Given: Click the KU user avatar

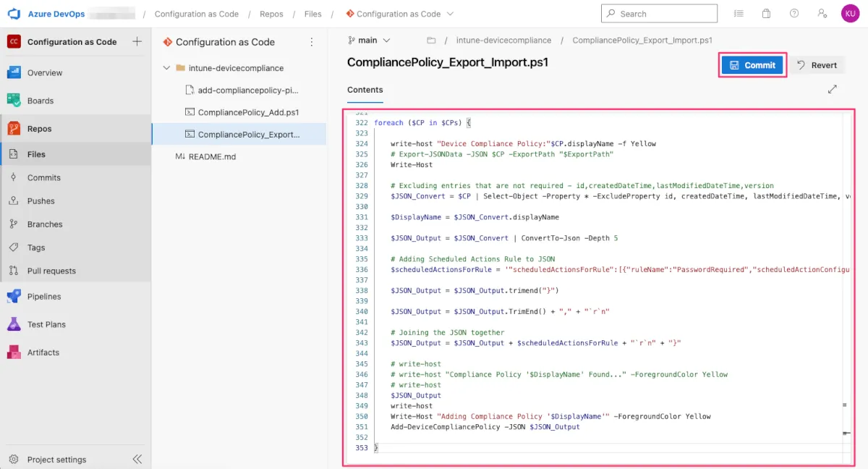Looking at the screenshot, I should point(850,14).
